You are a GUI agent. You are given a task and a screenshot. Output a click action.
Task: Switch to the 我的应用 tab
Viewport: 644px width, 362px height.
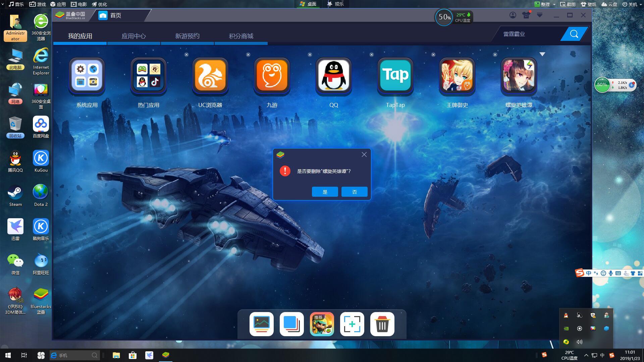80,36
